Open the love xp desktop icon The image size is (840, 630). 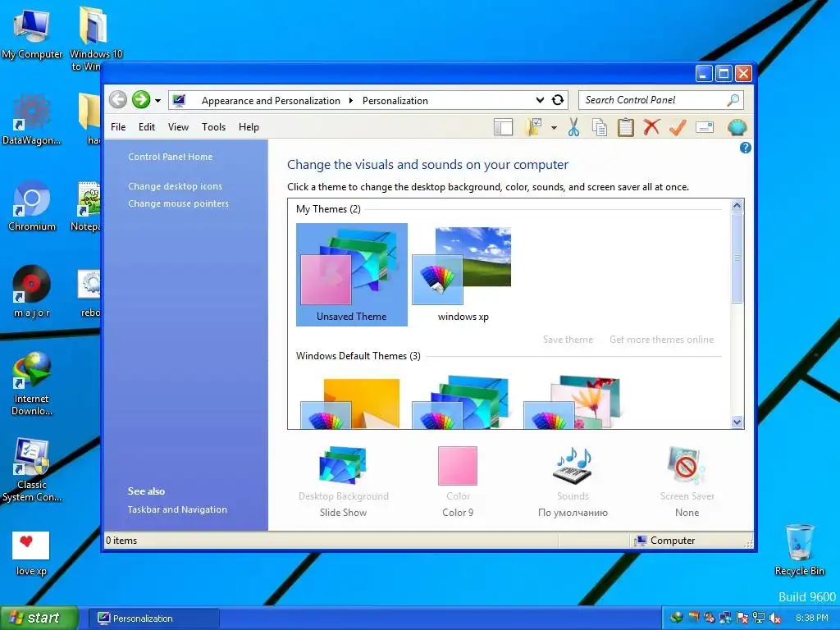point(31,554)
